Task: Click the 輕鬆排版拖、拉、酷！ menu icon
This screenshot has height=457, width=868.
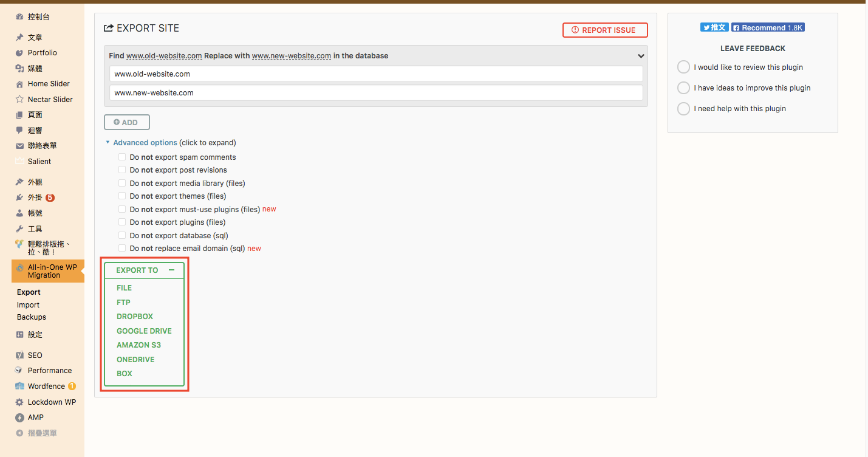Action: pos(19,244)
